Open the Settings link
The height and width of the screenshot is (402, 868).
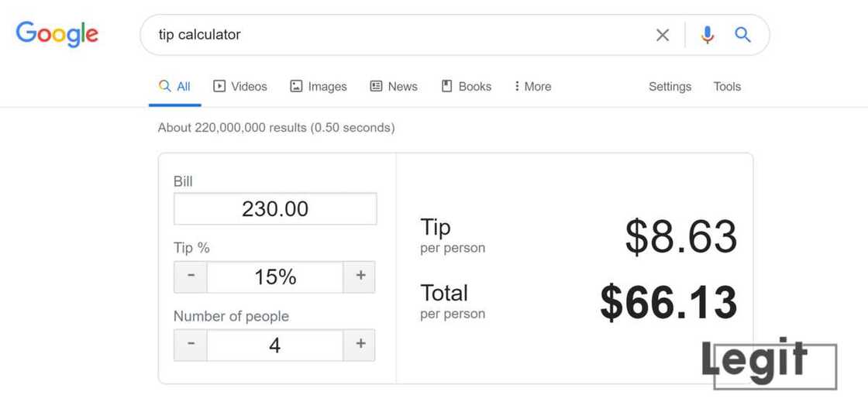pyautogui.click(x=670, y=87)
